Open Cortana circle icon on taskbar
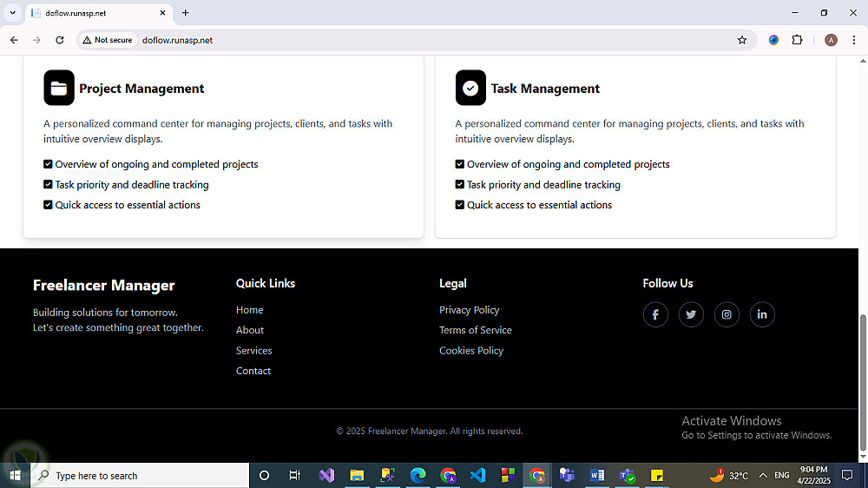868x488 pixels. tap(264, 475)
